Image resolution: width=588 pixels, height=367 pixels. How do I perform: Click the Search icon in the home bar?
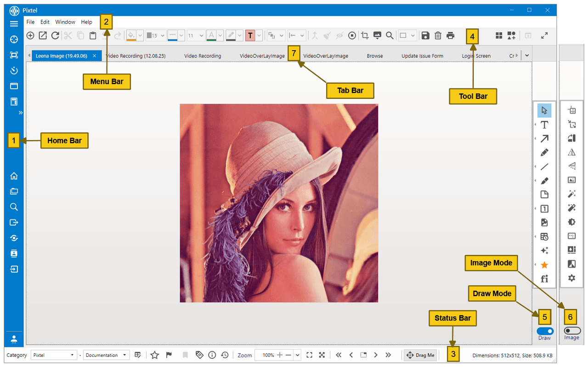click(x=14, y=207)
